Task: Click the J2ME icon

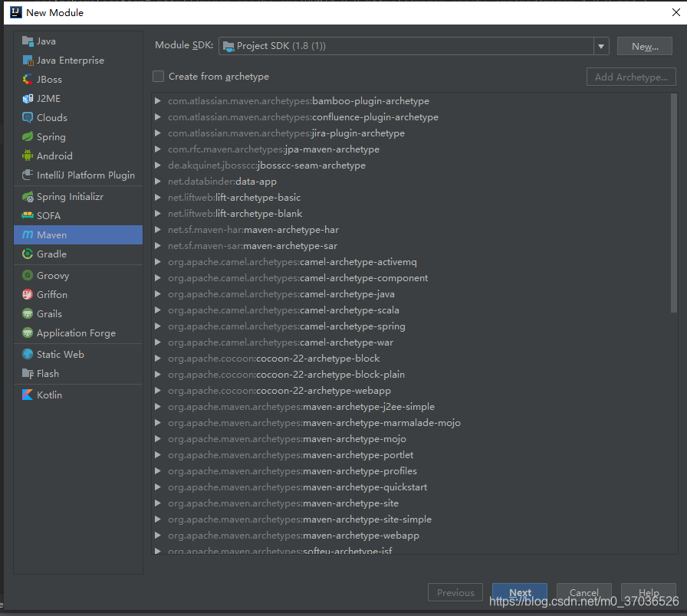Action: pyautogui.click(x=28, y=99)
